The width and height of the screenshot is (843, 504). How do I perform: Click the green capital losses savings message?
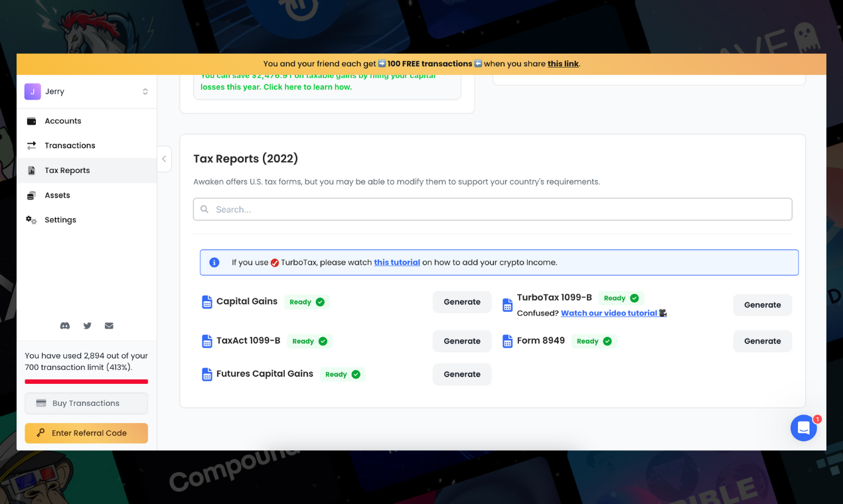click(x=319, y=82)
